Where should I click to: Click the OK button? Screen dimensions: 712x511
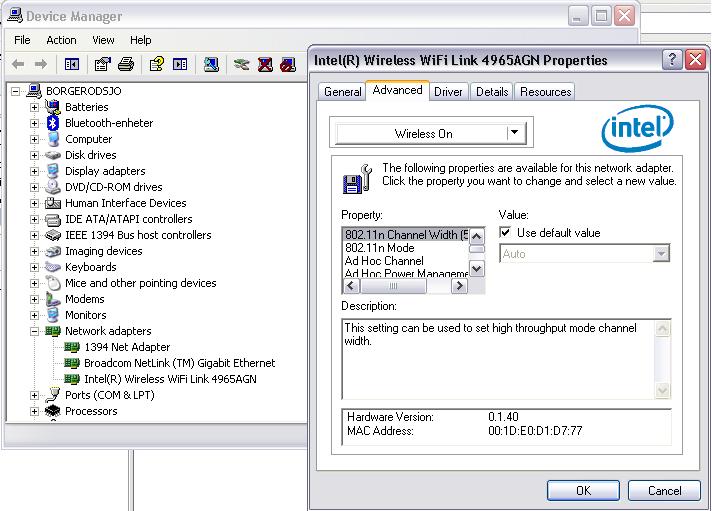[583, 491]
